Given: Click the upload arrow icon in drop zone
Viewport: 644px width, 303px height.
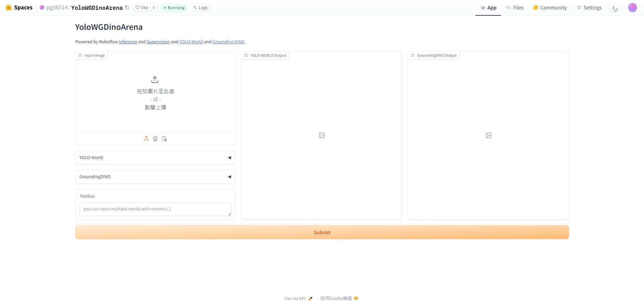Looking at the screenshot, I should point(155,80).
